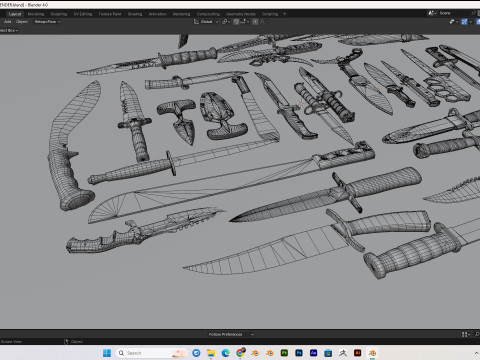Open the Object menu in viewport header

22,22
